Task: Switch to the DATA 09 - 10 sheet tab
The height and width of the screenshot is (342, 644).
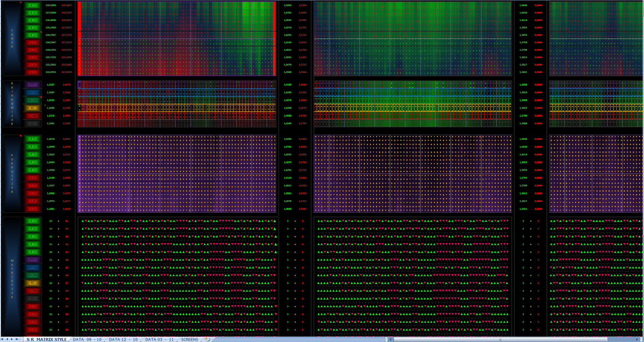Action: 87,339
